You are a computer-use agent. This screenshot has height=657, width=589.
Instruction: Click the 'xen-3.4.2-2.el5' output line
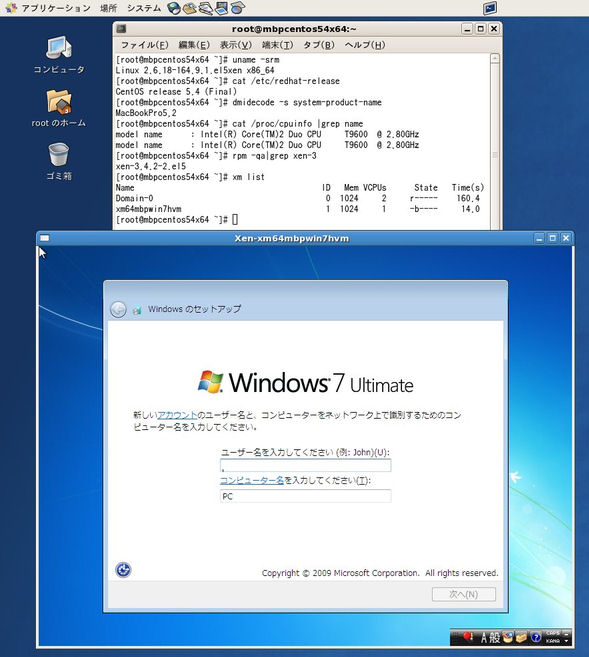[x=151, y=166]
